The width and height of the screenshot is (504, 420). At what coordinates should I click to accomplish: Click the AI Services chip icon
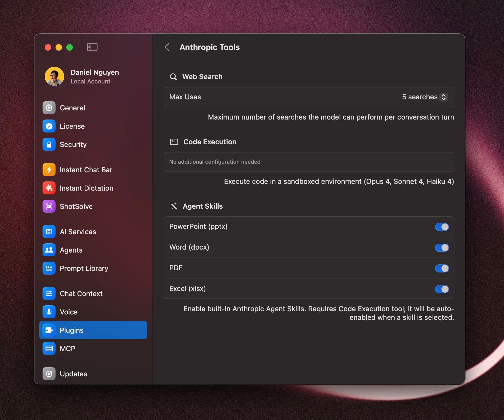pos(49,232)
